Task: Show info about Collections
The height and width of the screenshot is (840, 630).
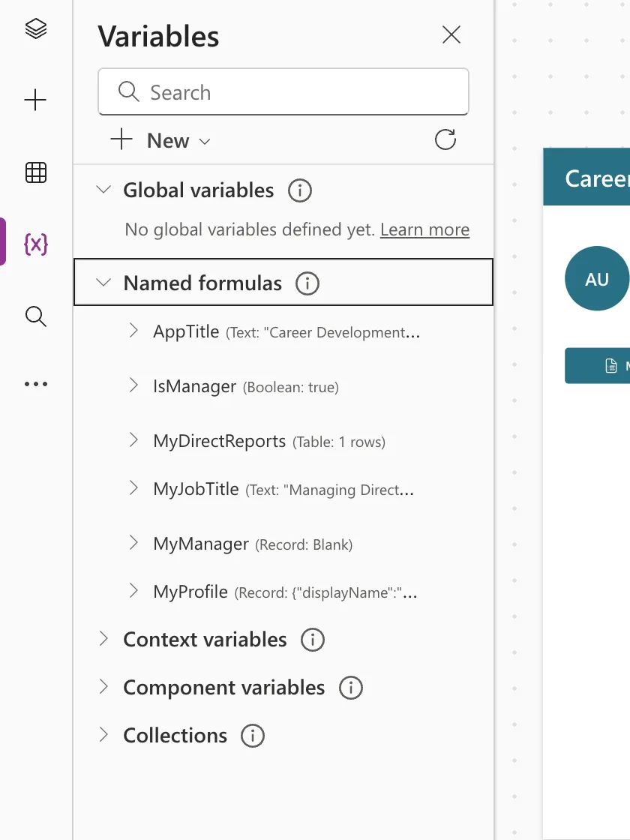Action: pos(253,736)
